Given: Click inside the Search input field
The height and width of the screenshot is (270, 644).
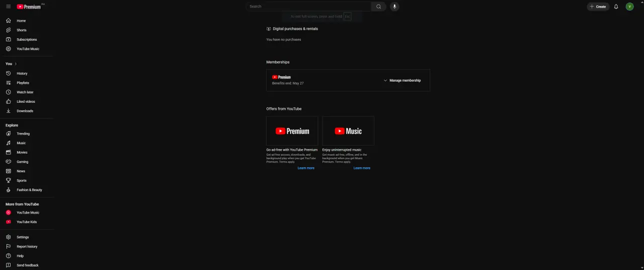Looking at the screenshot, I should coord(309,7).
